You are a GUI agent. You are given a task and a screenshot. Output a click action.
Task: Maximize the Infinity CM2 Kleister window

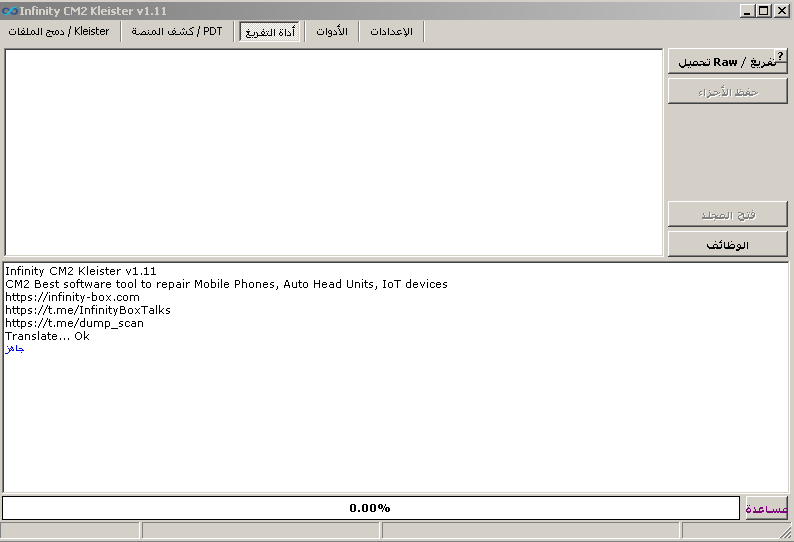click(x=764, y=10)
